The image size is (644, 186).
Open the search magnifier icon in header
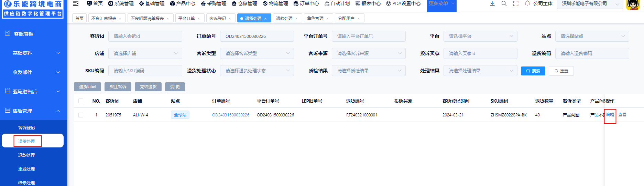tap(504, 3)
